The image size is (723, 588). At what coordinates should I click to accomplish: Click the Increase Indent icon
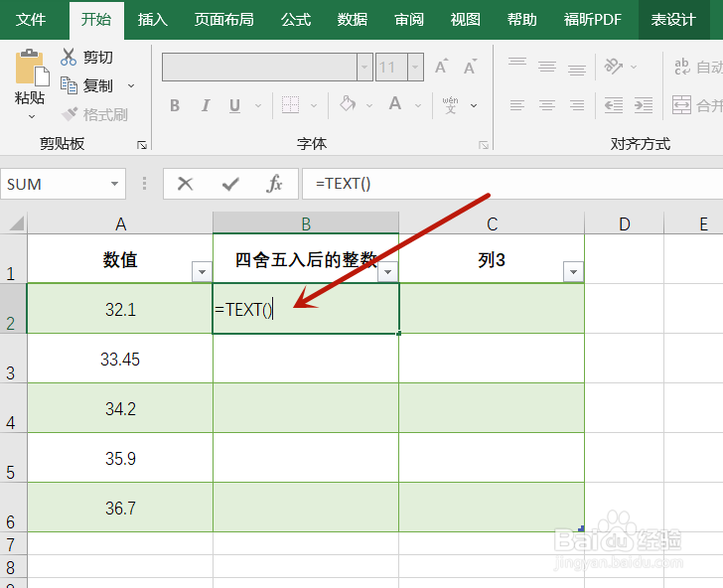pos(644,105)
